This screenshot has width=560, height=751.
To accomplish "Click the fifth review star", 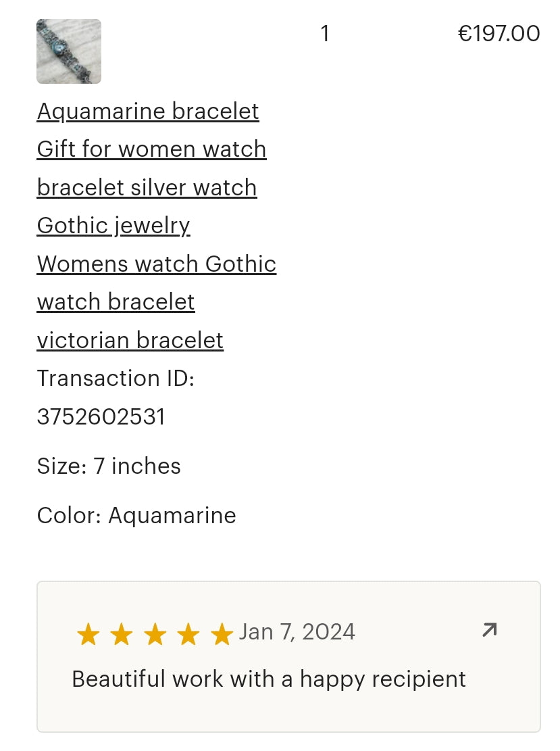I will (221, 635).
